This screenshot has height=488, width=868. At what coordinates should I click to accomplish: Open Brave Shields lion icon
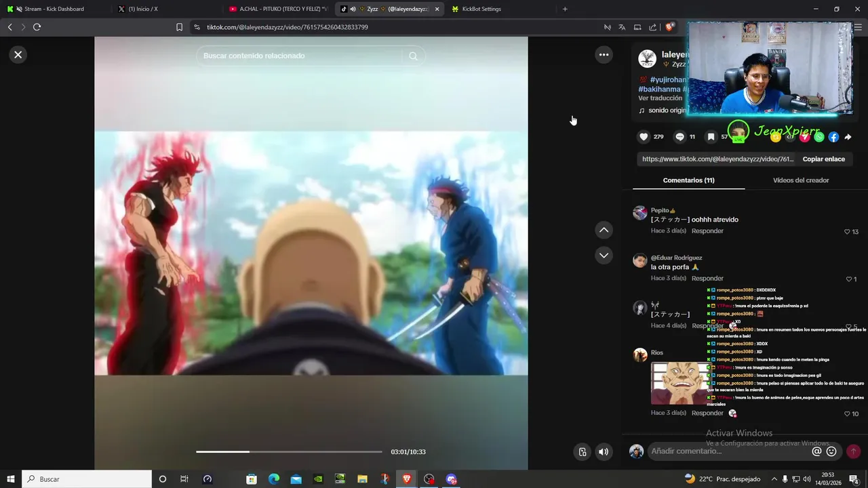tap(669, 27)
